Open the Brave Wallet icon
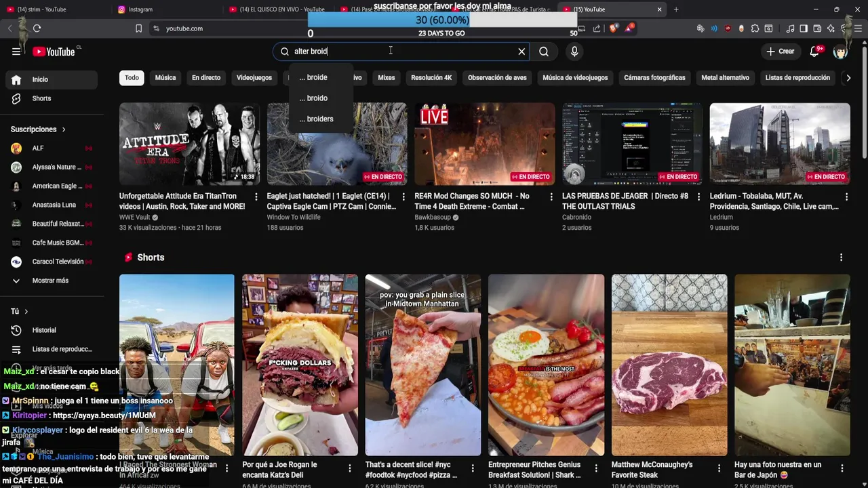 [817, 28]
